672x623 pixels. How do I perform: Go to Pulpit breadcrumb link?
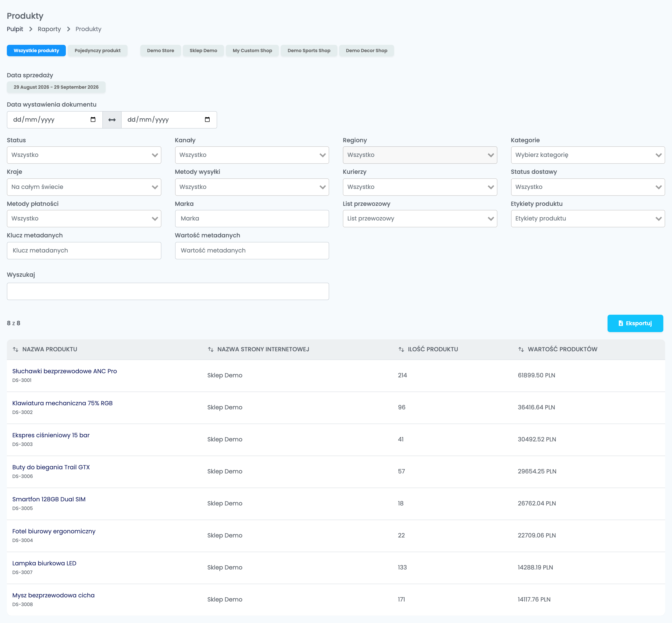click(15, 29)
